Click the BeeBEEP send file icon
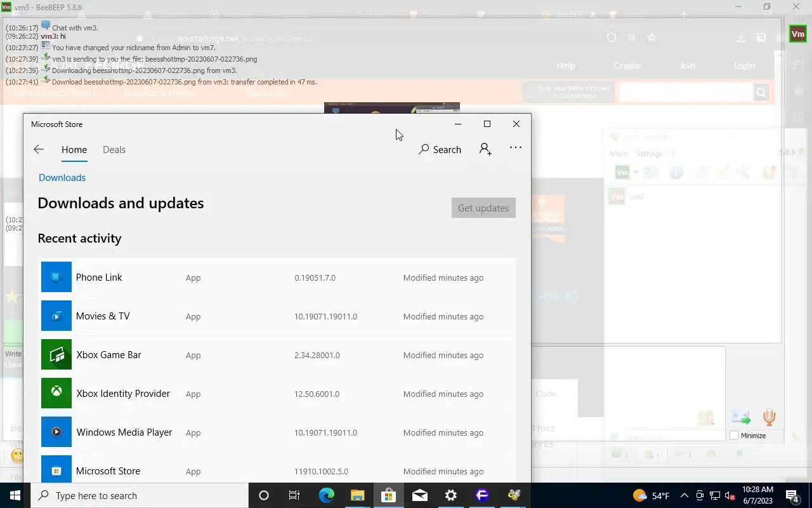This screenshot has width=812, height=508. [x=741, y=417]
